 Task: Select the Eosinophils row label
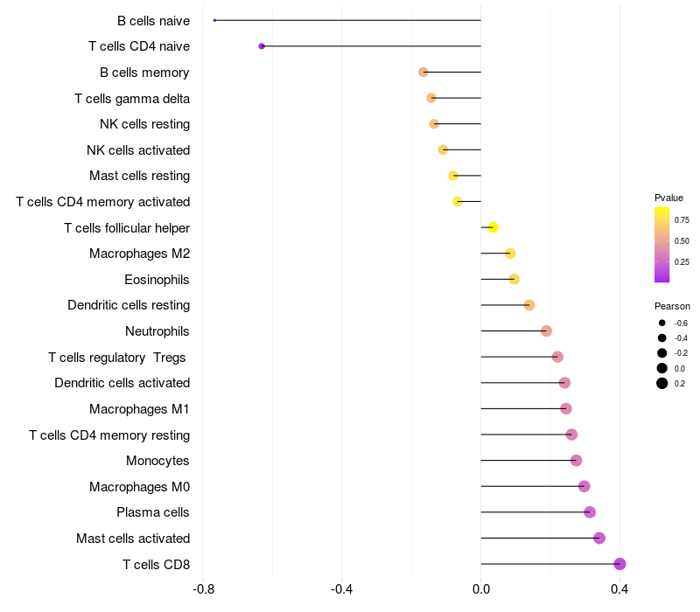pyautogui.click(x=157, y=280)
